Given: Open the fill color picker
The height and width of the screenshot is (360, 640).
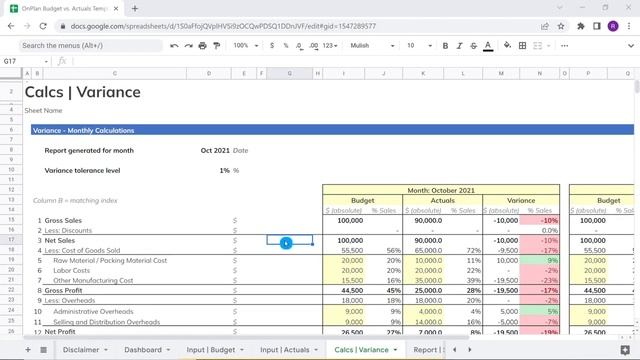Looking at the screenshot, I should (x=507, y=46).
